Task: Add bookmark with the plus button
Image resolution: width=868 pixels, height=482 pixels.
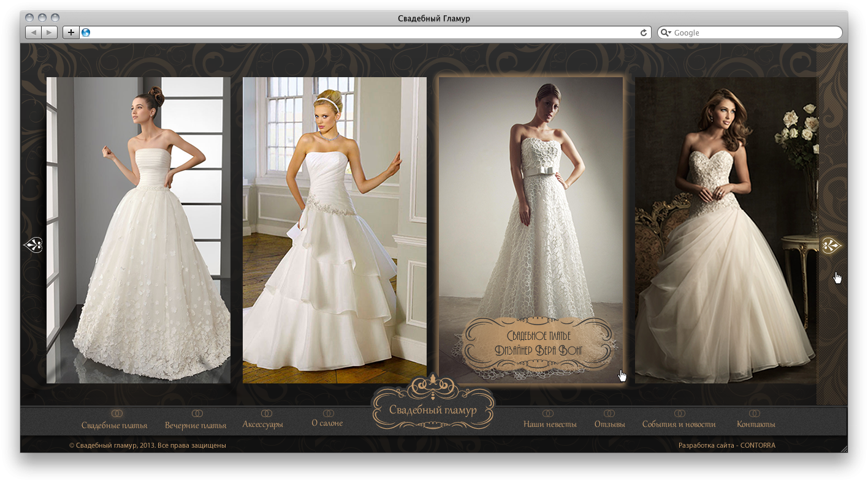Action: pyautogui.click(x=71, y=32)
